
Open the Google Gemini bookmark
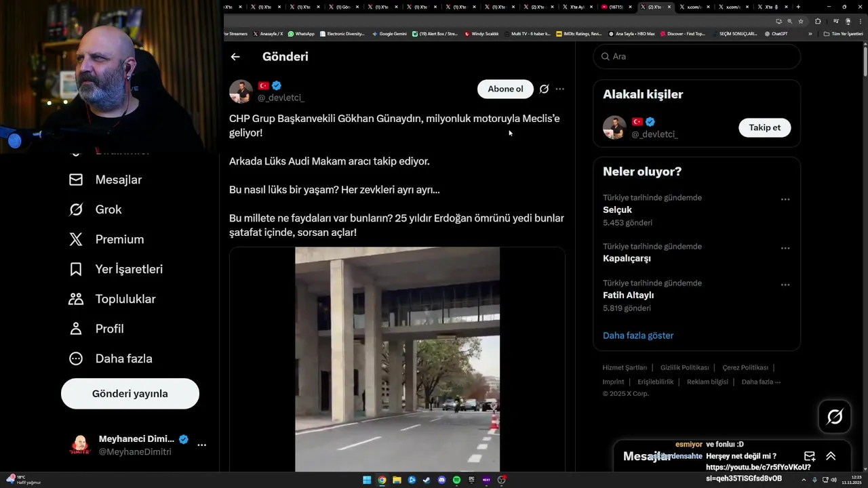pyautogui.click(x=389, y=33)
